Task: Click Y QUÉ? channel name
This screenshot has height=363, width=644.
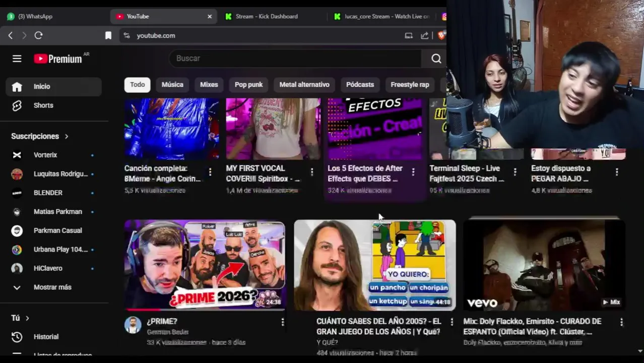Action: click(x=327, y=343)
